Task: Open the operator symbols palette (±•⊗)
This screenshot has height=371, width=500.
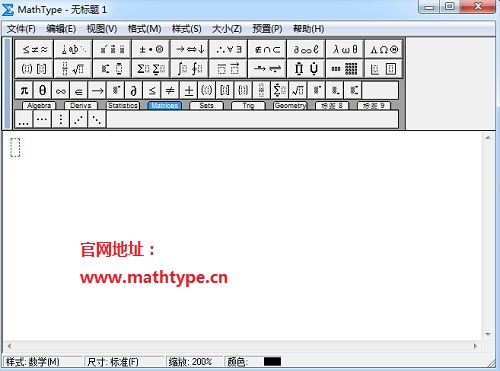Action: point(151,49)
